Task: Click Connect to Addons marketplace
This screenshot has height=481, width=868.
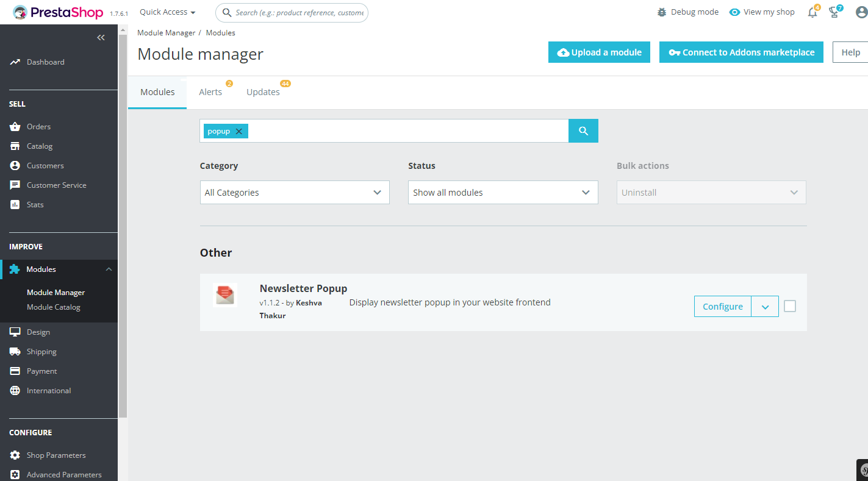Action: 741,52
